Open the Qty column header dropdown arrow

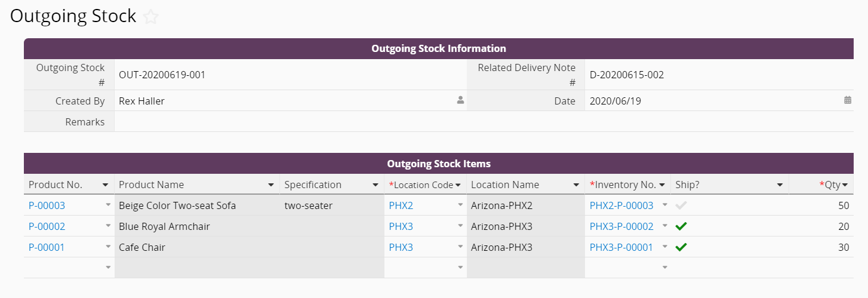tap(845, 185)
